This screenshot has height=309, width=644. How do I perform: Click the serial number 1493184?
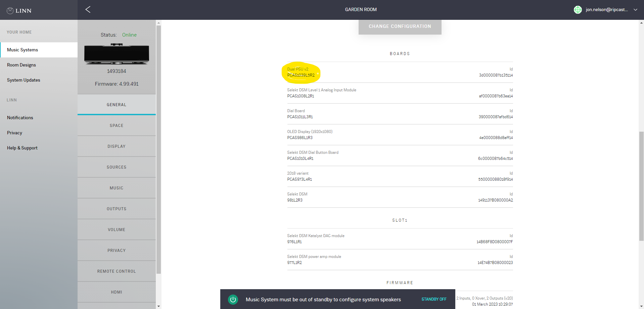117,71
